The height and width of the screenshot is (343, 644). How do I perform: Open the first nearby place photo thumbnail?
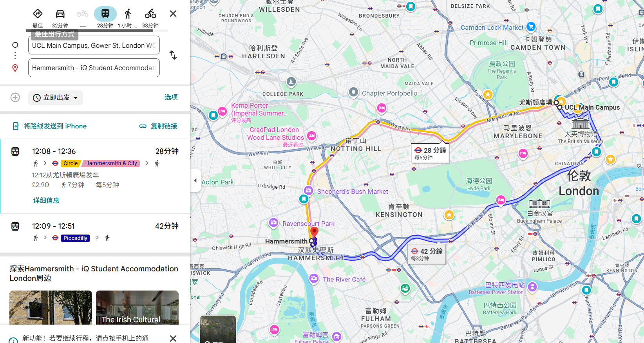coord(51,307)
